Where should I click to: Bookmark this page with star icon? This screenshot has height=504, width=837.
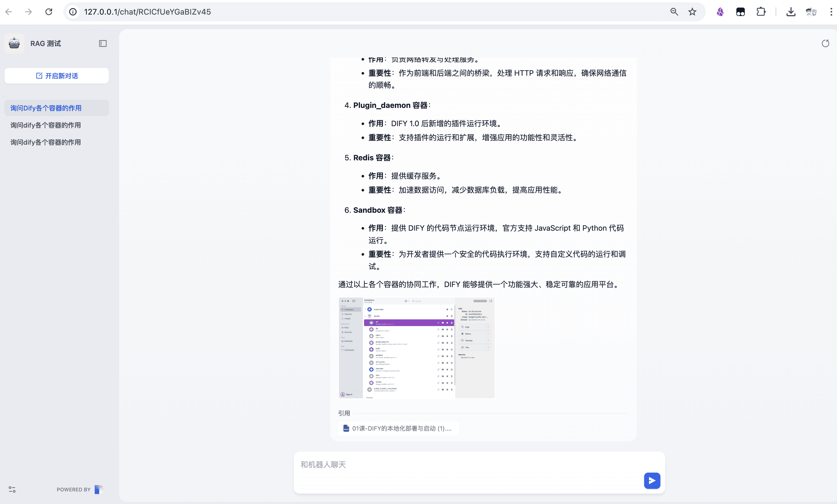pos(692,12)
